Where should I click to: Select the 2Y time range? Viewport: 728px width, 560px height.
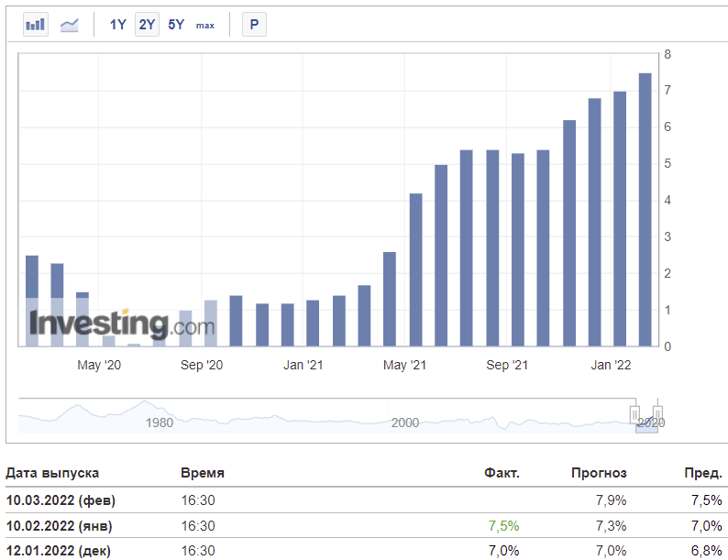click(147, 24)
